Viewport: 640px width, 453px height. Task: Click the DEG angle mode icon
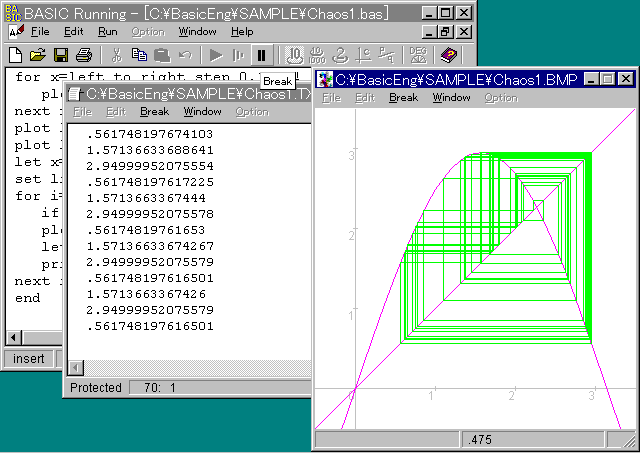pos(417,55)
